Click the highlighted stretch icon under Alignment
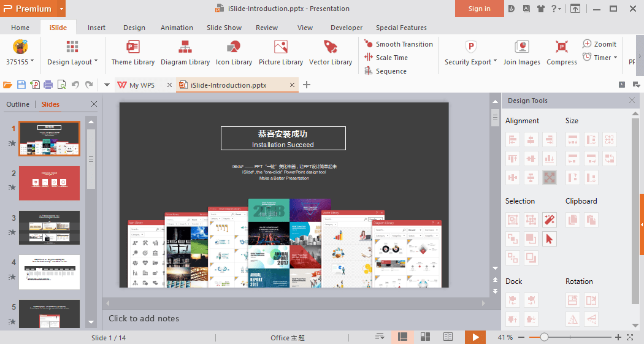 click(550, 177)
